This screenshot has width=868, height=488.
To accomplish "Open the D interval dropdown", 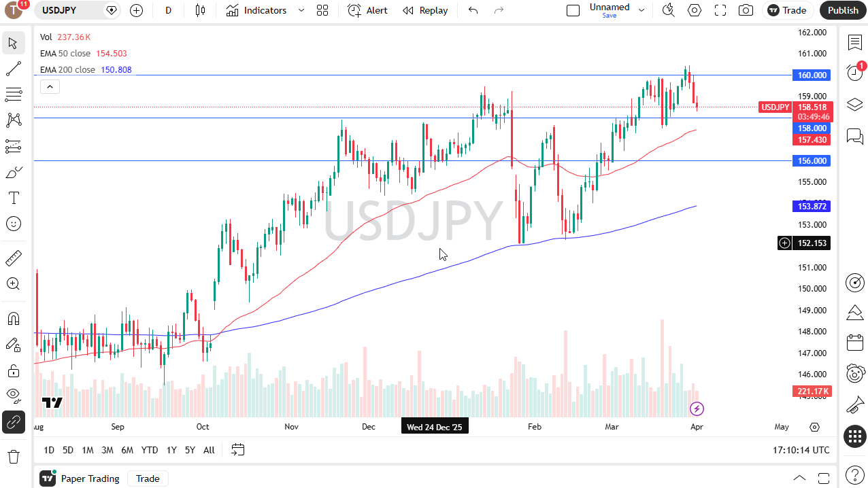I will point(168,10).
